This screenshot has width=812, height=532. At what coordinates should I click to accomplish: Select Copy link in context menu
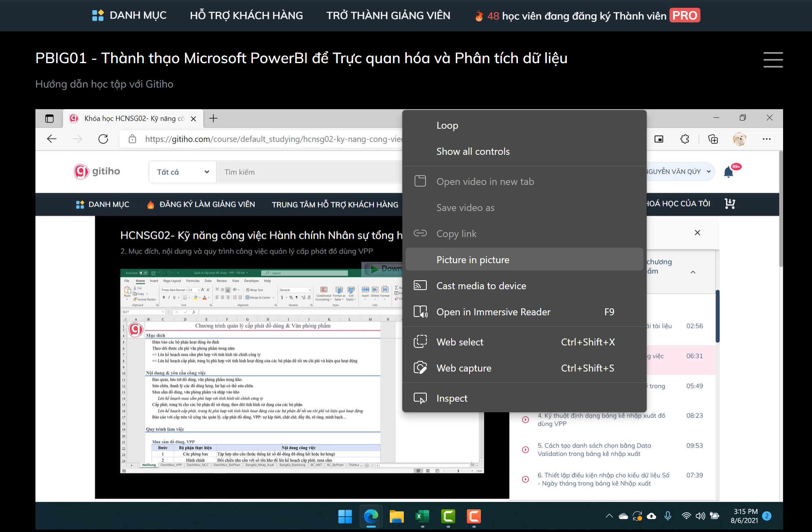[x=525, y=234]
